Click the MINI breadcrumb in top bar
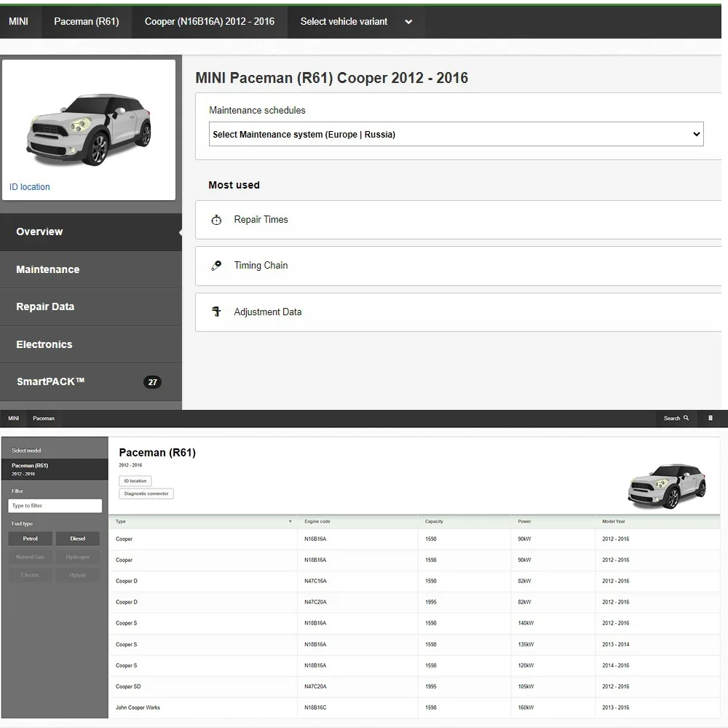The width and height of the screenshot is (728, 728). tap(19, 22)
